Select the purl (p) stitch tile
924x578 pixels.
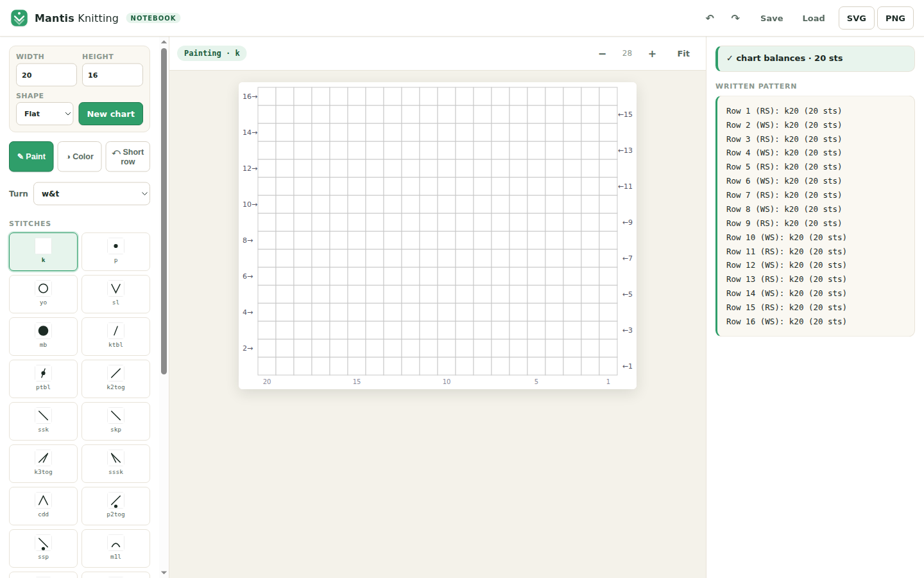point(116,252)
